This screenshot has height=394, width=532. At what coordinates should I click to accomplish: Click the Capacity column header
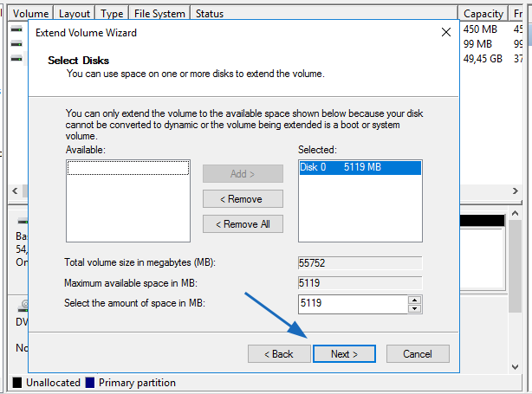coord(483,14)
